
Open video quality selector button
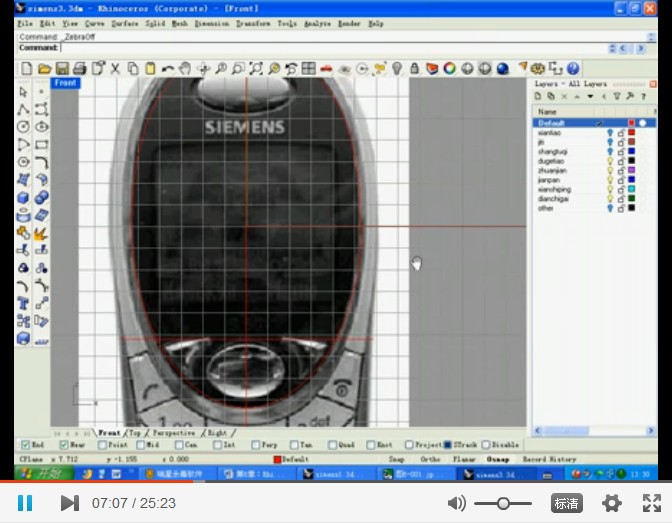567,503
